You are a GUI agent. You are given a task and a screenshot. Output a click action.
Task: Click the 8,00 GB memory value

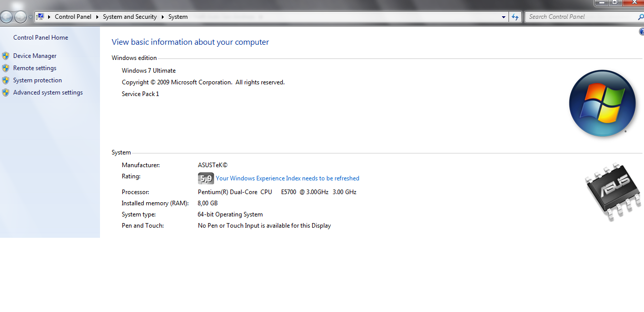pos(208,203)
